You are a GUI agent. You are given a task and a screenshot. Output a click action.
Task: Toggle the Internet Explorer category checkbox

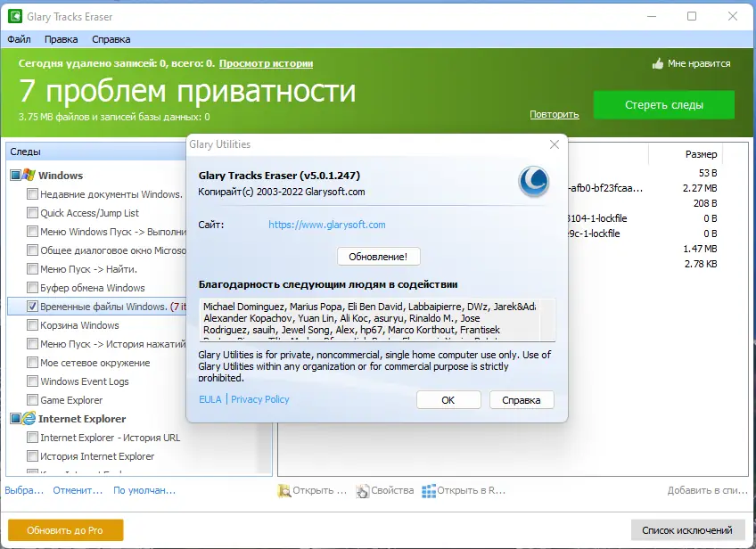(x=15, y=418)
